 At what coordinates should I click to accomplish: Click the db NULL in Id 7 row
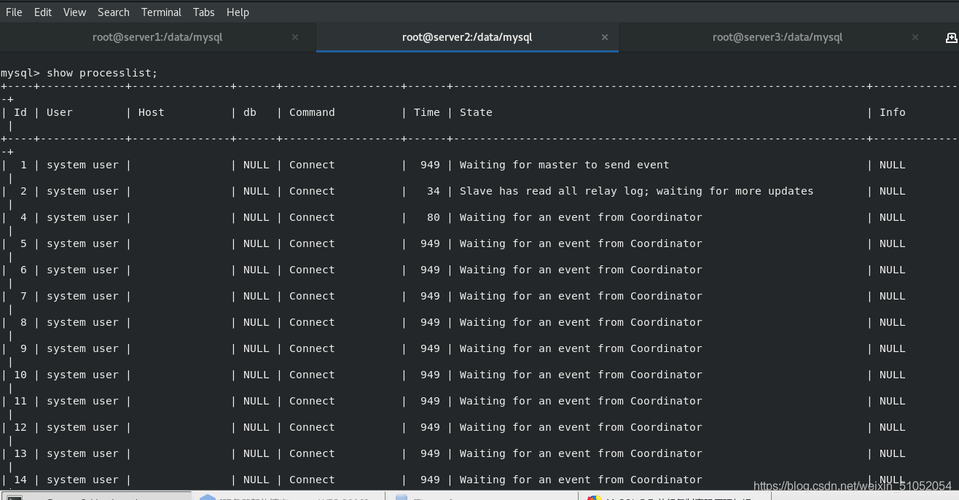point(256,296)
